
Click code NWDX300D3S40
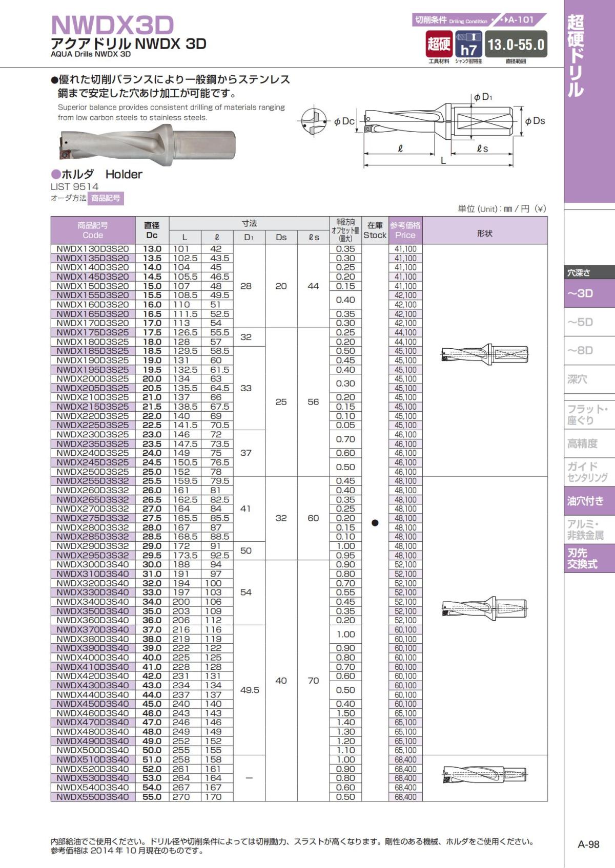point(93,564)
